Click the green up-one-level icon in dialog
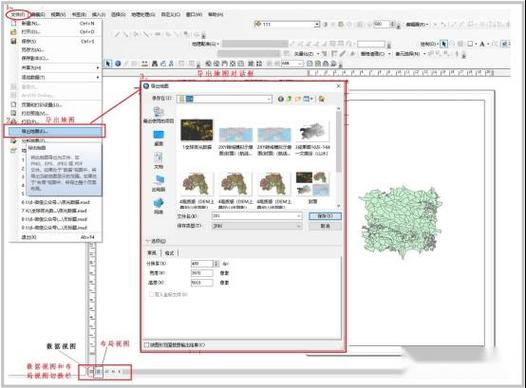Viewport: 526px width, 388px height. (289, 99)
